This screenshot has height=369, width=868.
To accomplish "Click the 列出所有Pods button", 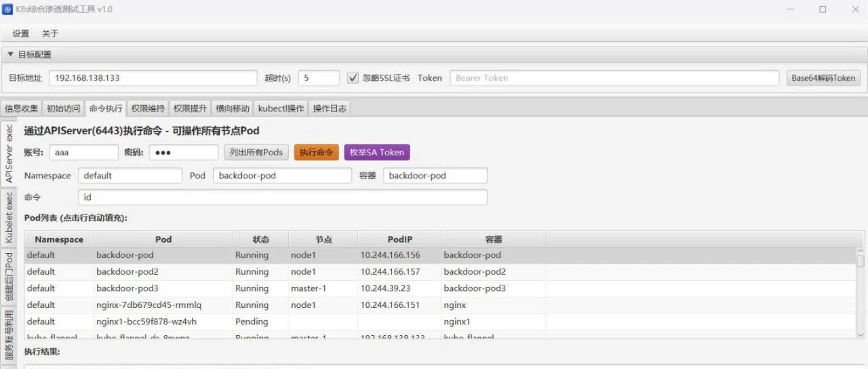I will (x=256, y=153).
